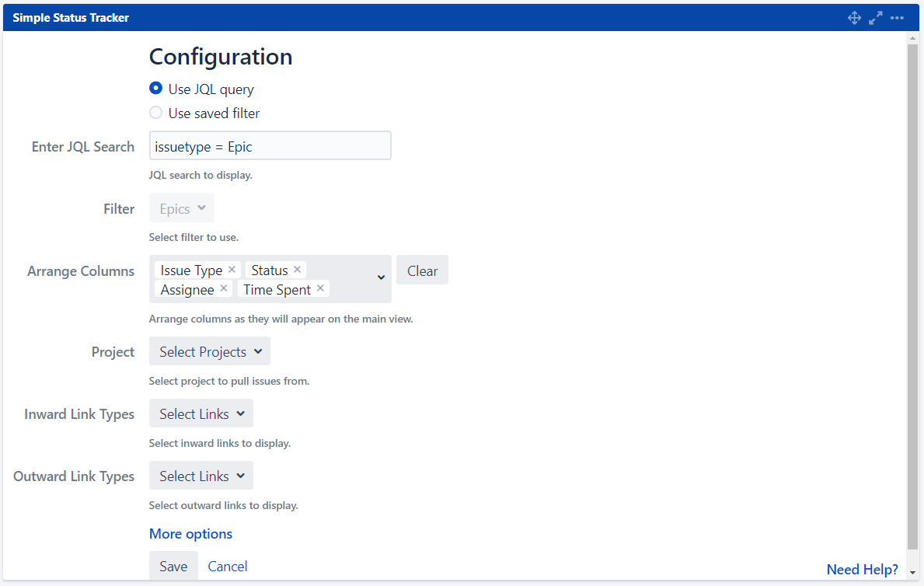Click the scrollbar down arrow
Screen dimensions: 924x586
point(912,572)
